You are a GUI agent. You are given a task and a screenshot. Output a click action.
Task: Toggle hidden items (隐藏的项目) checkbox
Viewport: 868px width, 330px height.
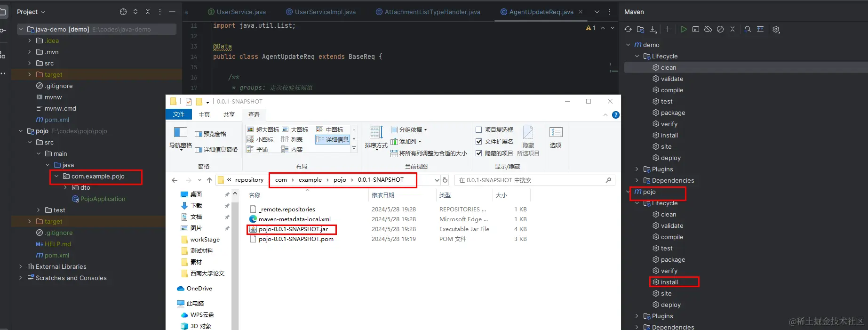click(494, 153)
